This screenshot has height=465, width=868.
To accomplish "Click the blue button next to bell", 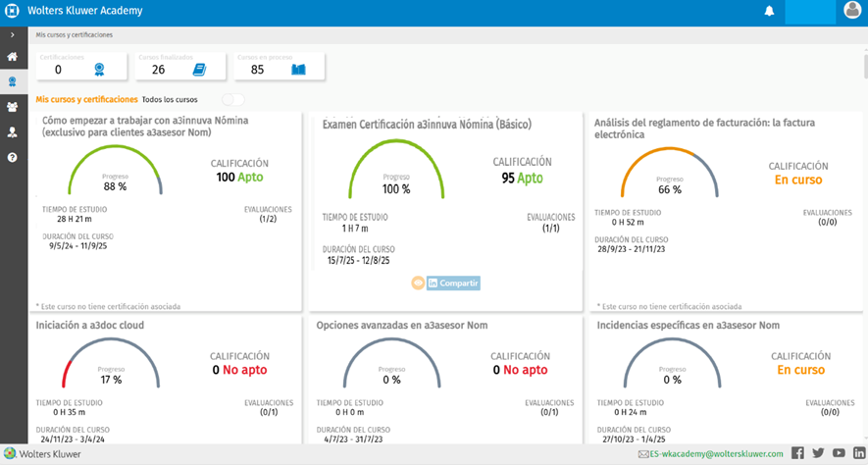I will tap(810, 12).
